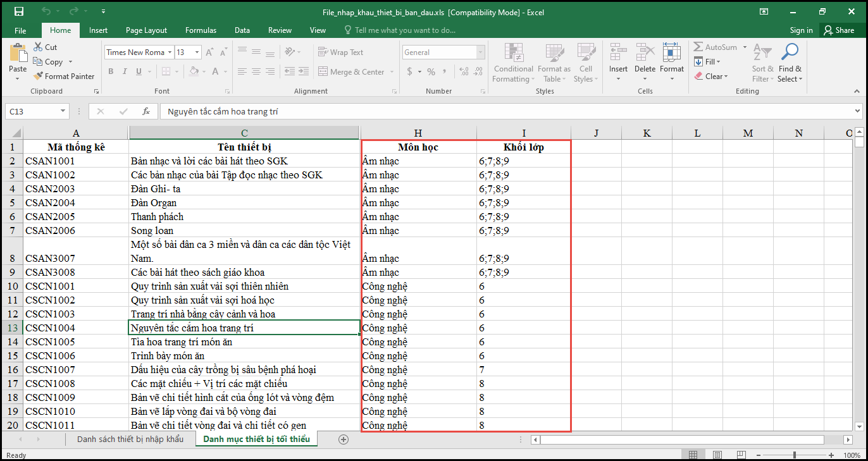Add a new sheet with plus icon

point(344,439)
